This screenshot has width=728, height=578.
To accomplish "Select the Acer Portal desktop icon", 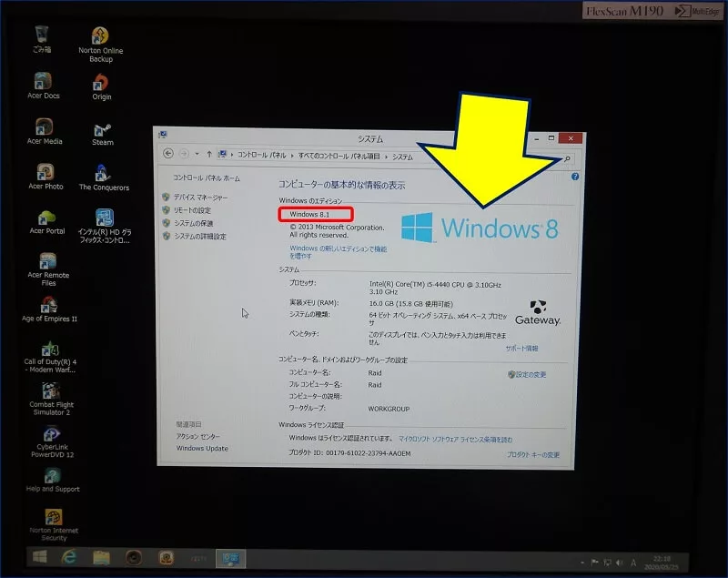I will point(47,222).
